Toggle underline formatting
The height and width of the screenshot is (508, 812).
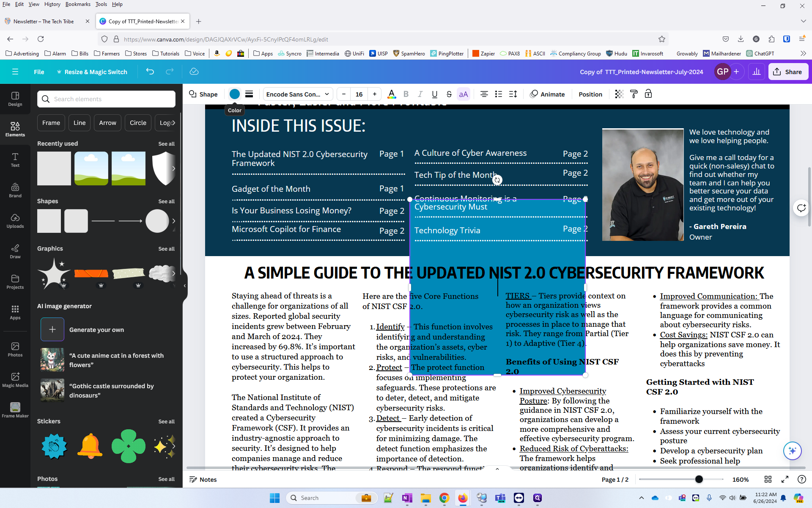tap(434, 94)
